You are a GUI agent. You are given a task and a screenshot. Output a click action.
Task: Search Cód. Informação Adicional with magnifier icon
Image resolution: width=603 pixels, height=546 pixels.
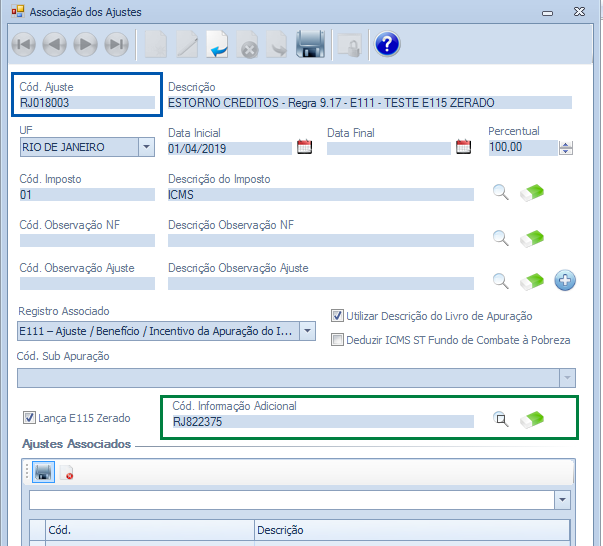click(x=500, y=420)
